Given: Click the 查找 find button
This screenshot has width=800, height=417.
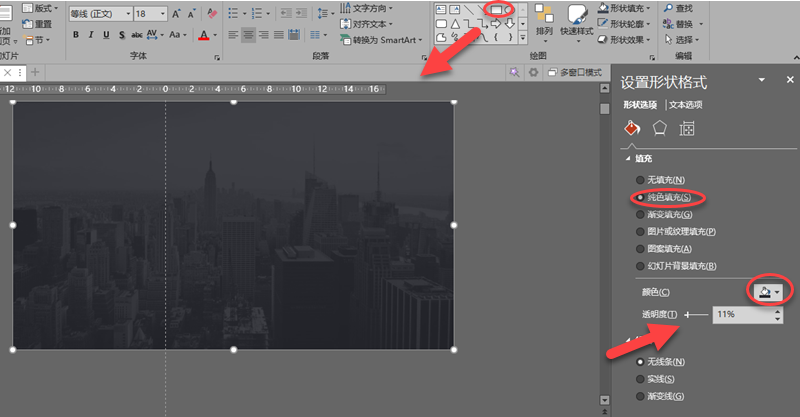Looking at the screenshot, I should (678, 8).
